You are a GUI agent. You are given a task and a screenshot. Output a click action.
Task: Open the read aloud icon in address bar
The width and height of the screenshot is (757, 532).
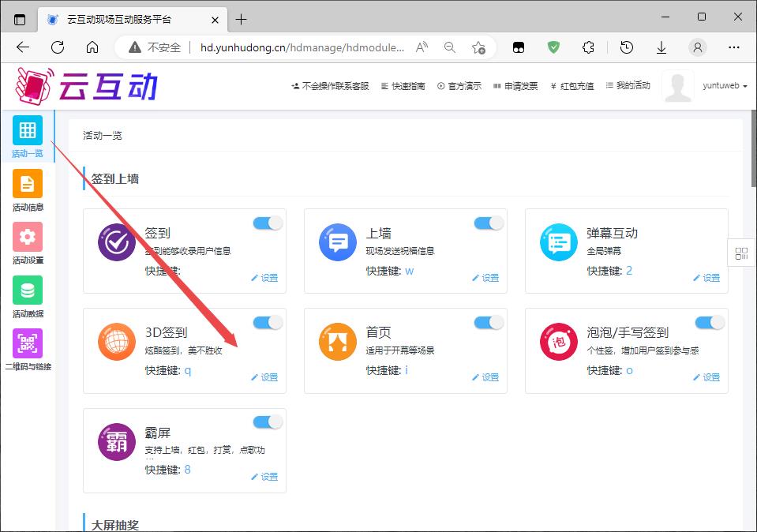(422, 47)
